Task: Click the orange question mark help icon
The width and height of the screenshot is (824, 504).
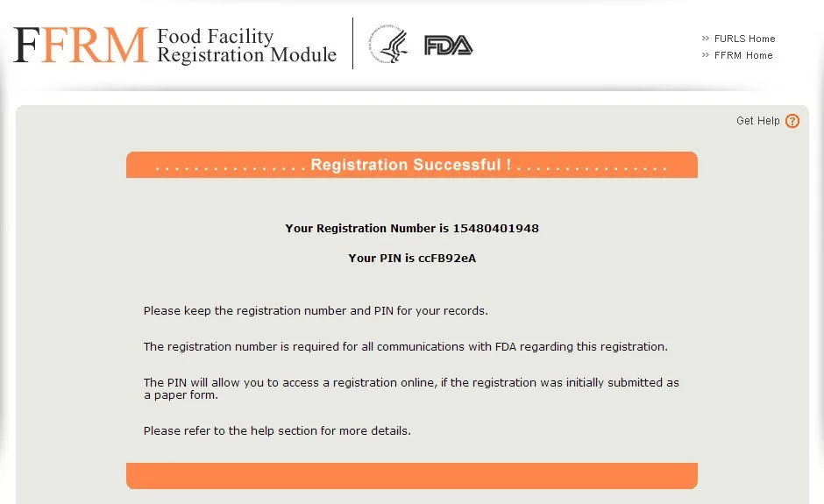Action: 792,121
